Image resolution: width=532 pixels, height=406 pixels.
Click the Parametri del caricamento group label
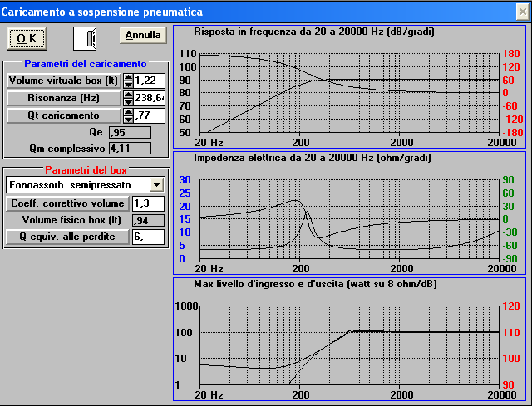click(x=86, y=64)
